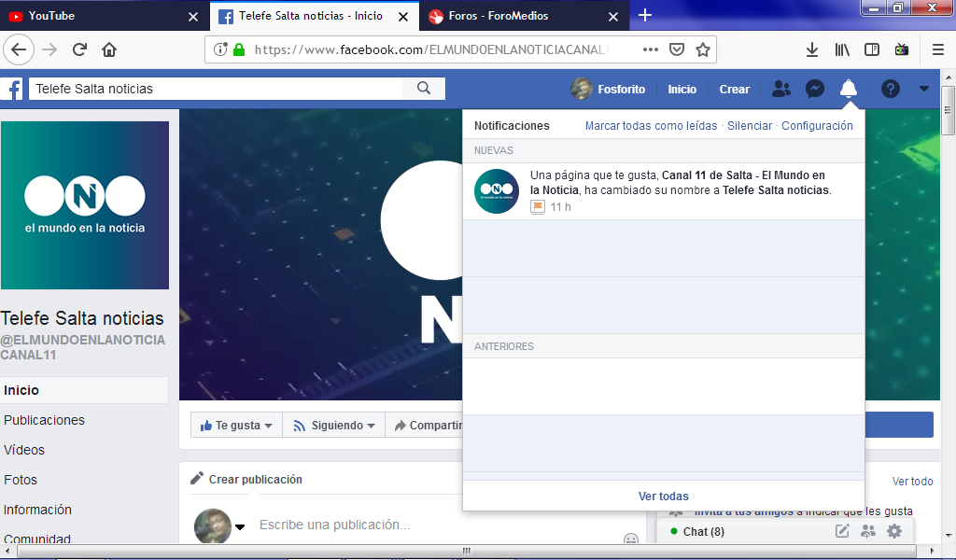The height and width of the screenshot is (560, 956).
Task: Close the ForoMedios tab
Action: pos(613,17)
